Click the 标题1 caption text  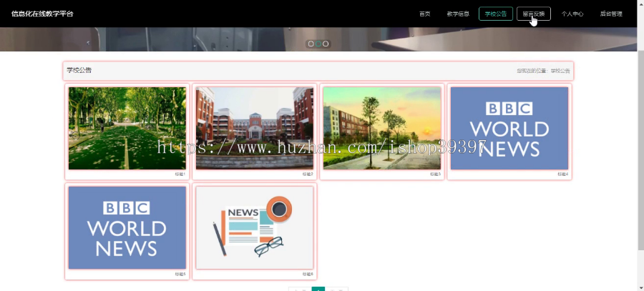point(180,174)
